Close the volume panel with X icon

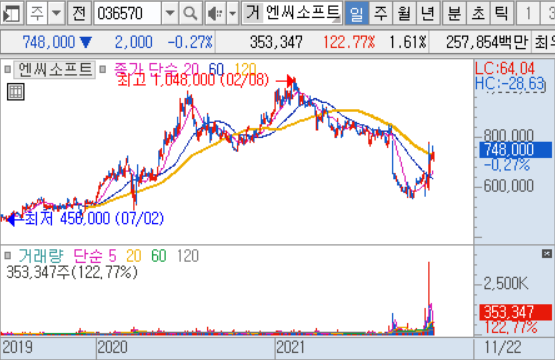547,253
